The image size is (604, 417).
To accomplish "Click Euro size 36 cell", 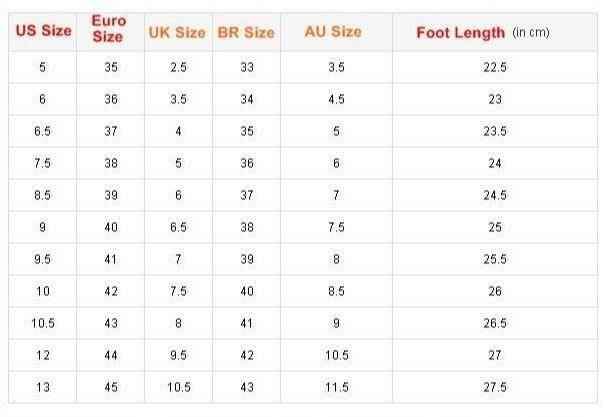I will tap(111, 99).
